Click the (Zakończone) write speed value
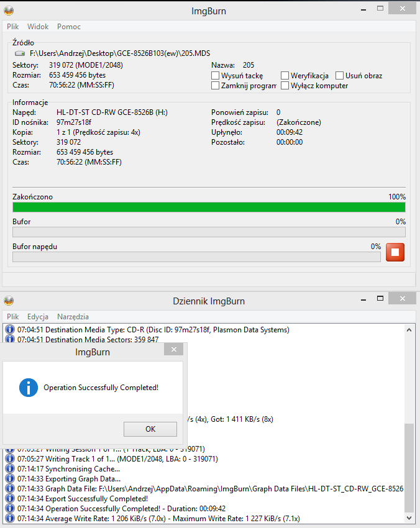This screenshot has height=528, width=420. tap(299, 122)
